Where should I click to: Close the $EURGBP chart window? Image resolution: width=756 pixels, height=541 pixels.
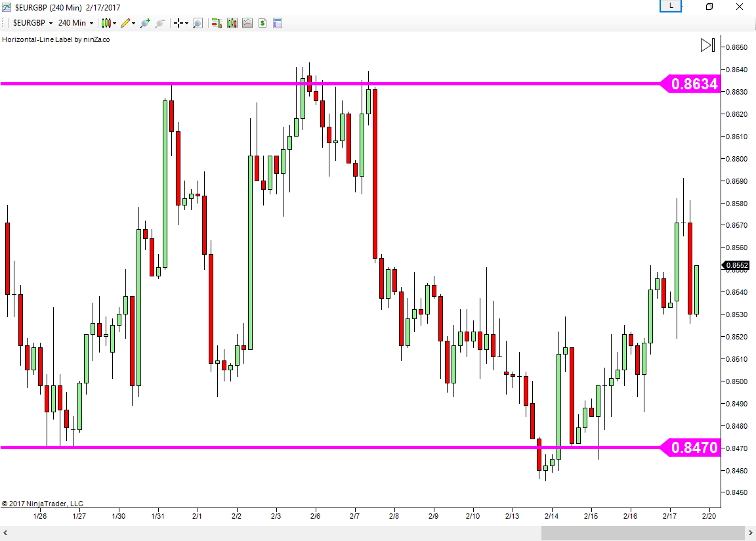[x=739, y=7]
